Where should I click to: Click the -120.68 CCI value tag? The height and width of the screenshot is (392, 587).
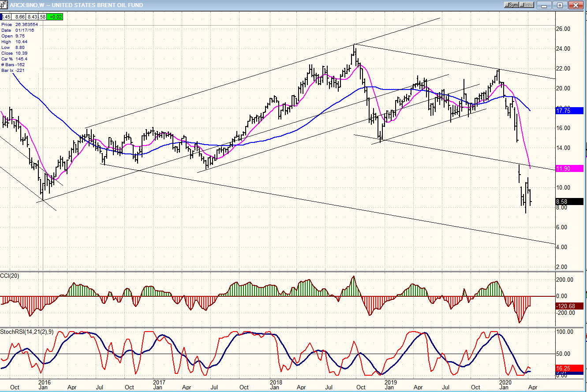(569, 306)
